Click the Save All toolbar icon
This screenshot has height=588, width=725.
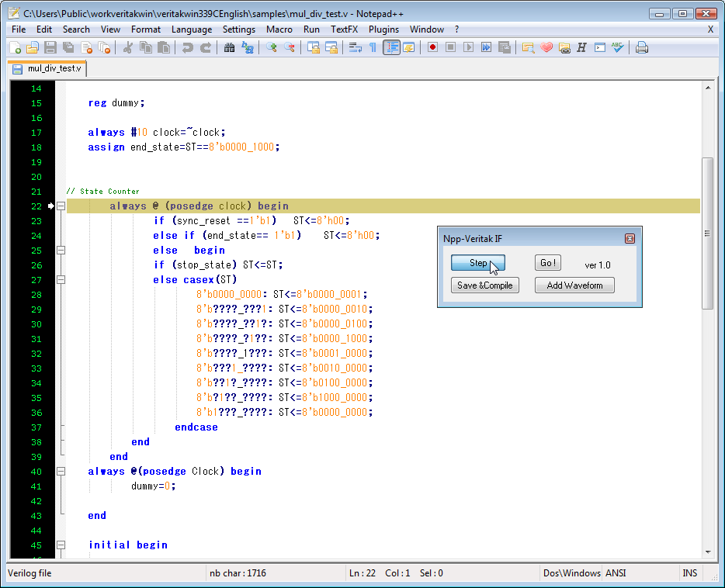coord(68,47)
